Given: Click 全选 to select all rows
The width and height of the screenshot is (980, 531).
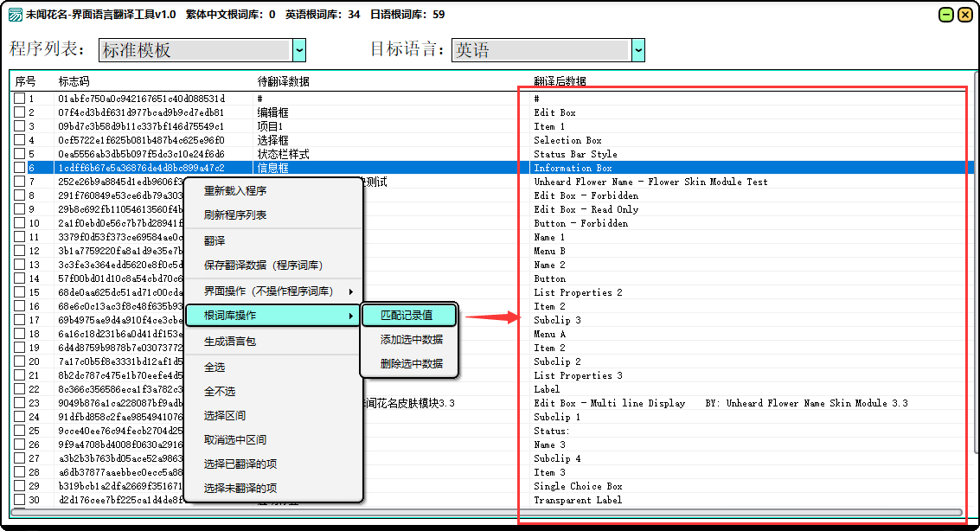Looking at the screenshot, I should tap(215, 368).
